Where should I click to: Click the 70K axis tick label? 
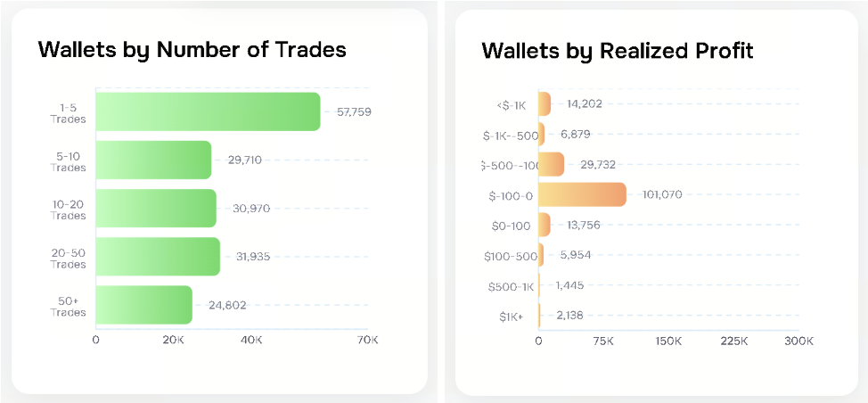click(368, 341)
